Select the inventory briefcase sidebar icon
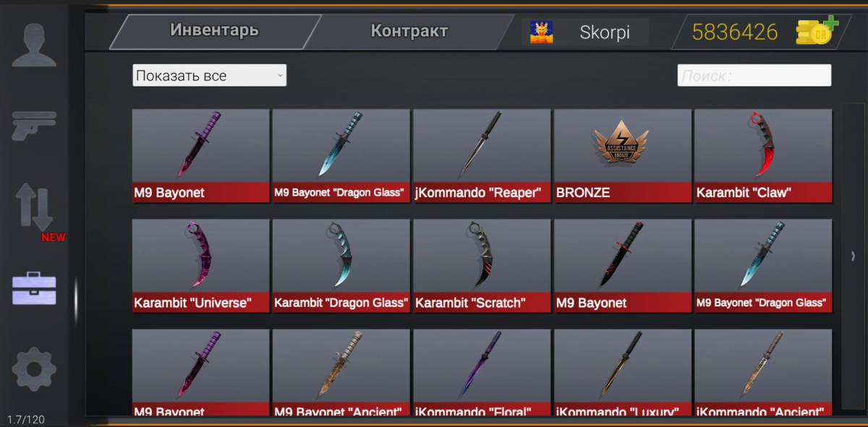 click(34, 288)
